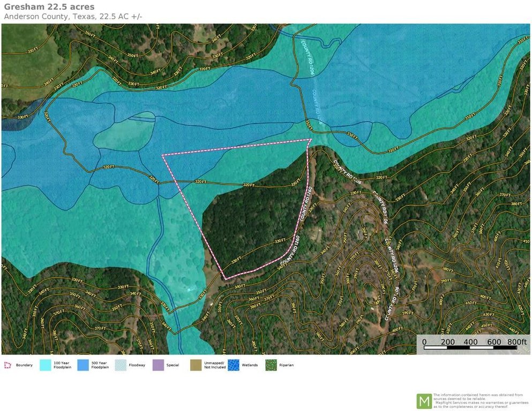The image size is (532, 411).
Task: Click the 'Boundary' legend label text
Action: coord(24,366)
